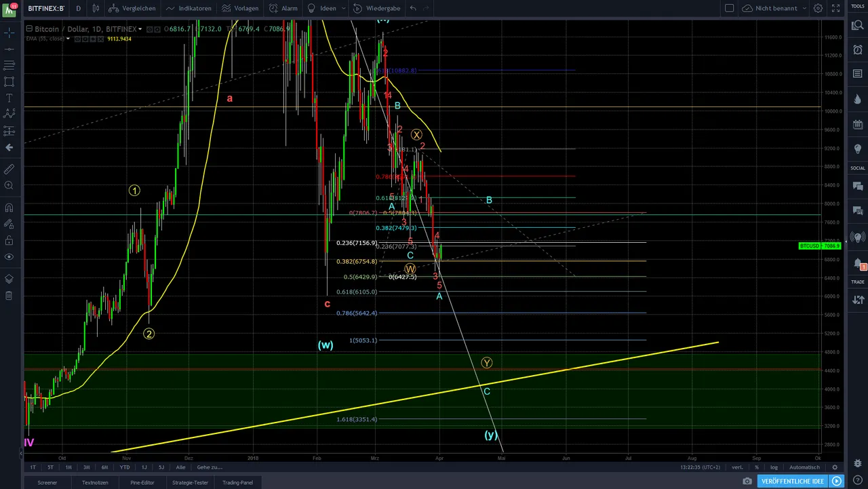
Task: Click the trash remove drawings icon
Action: pos(9,295)
